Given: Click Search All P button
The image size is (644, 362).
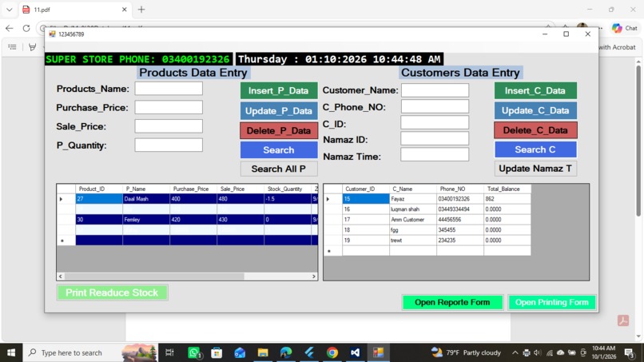Looking at the screenshot, I should pyautogui.click(x=279, y=169).
